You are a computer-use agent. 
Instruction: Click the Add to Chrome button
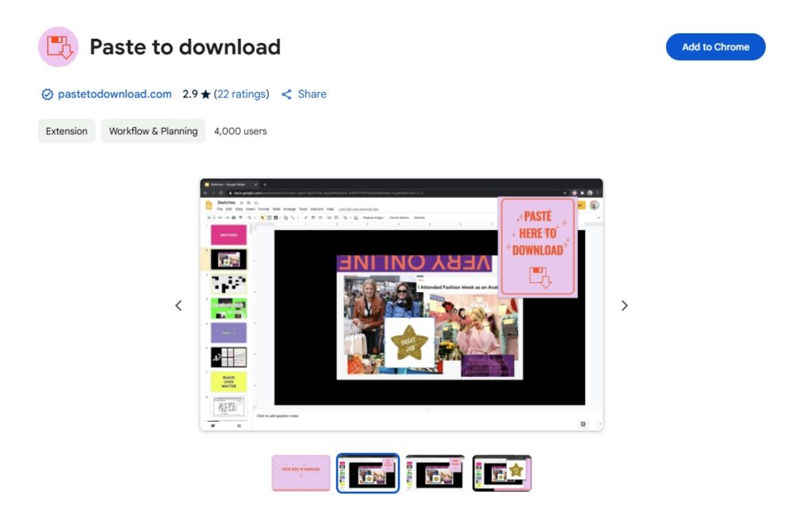coord(714,47)
